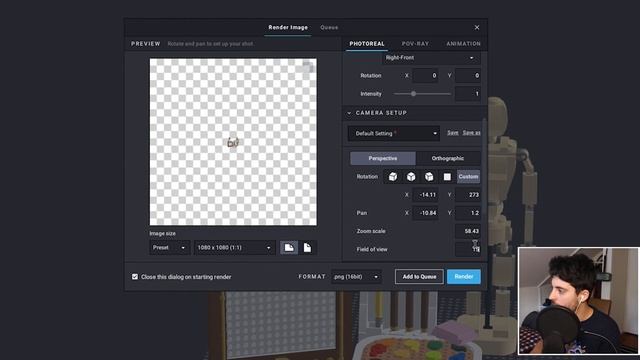Switch camera to Orthographic mode
The width and height of the screenshot is (640, 360).
pyautogui.click(x=448, y=158)
